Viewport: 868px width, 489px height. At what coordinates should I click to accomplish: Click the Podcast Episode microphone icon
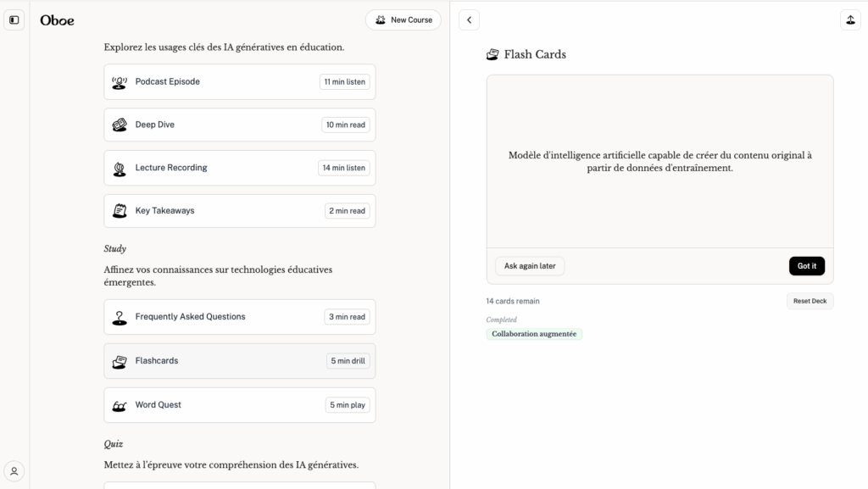(x=120, y=82)
